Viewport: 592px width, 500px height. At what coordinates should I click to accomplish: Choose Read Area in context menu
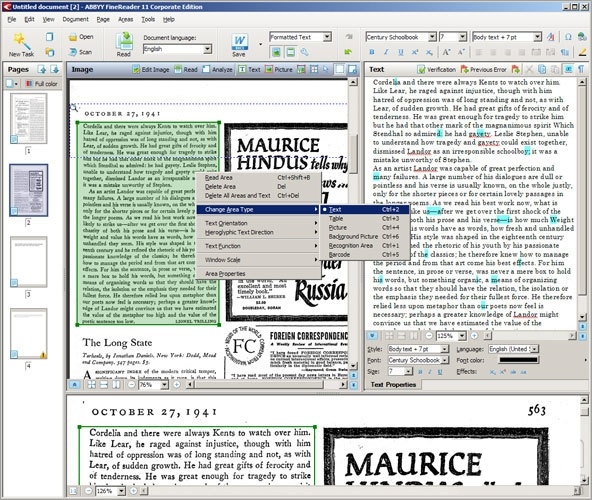click(x=258, y=177)
